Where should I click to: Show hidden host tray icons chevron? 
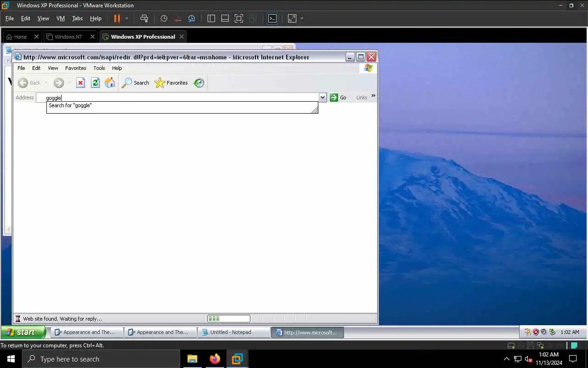(x=507, y=359)
